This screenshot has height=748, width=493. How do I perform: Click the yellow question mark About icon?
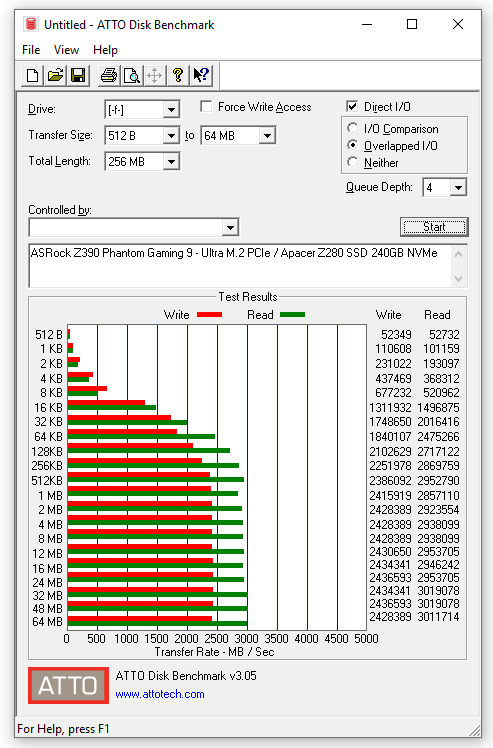[x=178, y=75]
